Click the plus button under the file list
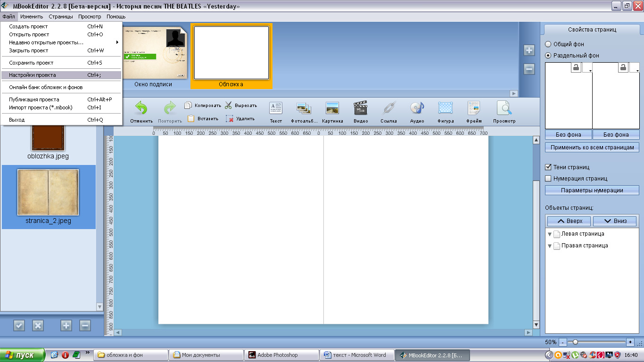This screenshot has width=644, height=362. tap(66, 325)
